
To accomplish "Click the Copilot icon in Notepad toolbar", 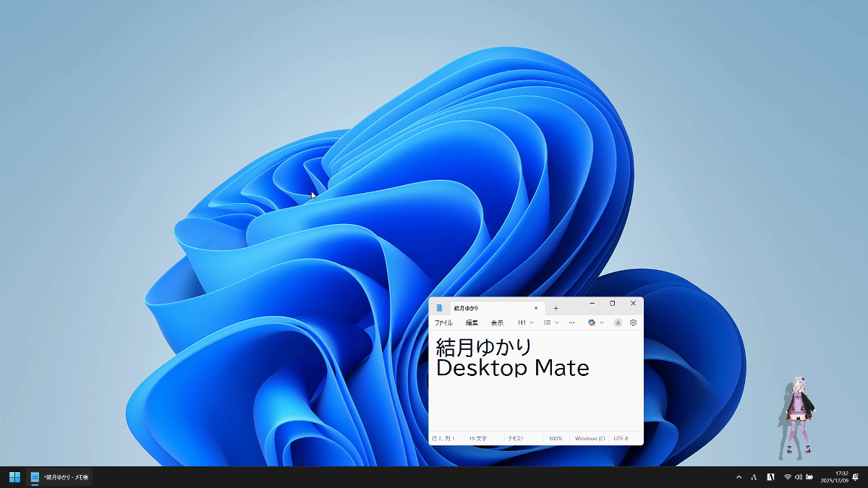I will 592,322.
